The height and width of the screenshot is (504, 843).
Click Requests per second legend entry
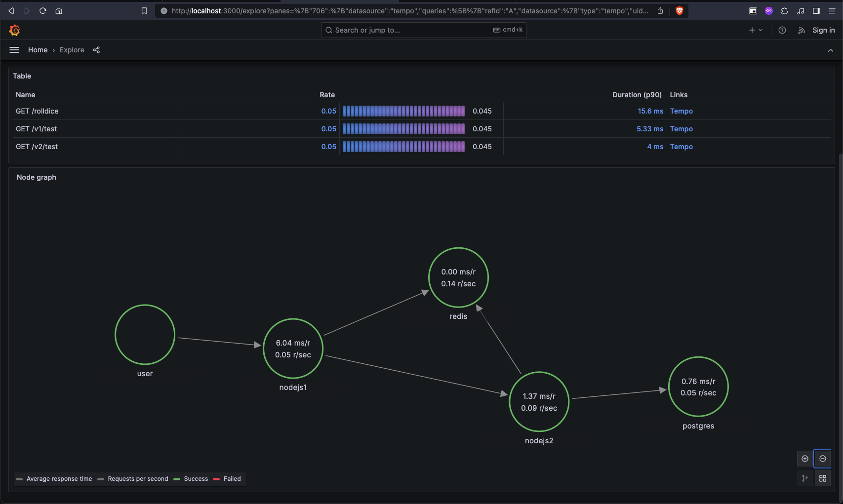click(133, 479)
